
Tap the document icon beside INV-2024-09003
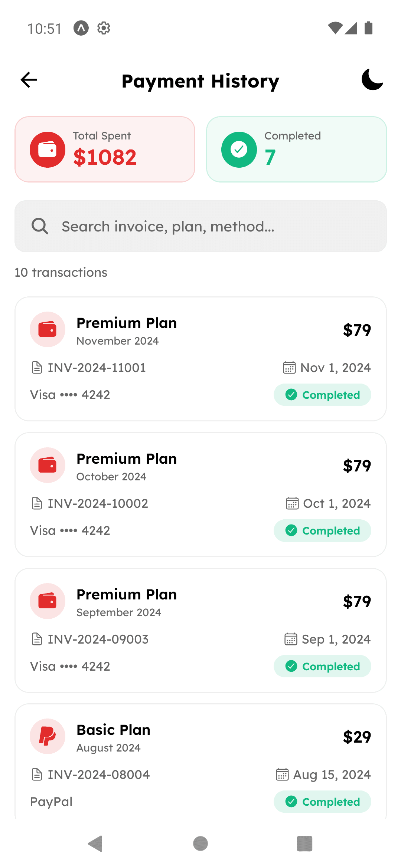tap(37, 639)
